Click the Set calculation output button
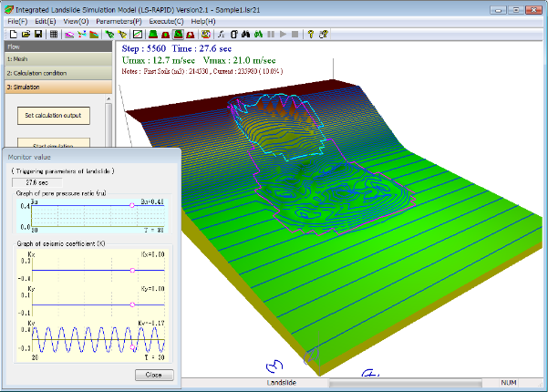Viewport: 548px width, 392px height. click(52, 115)
